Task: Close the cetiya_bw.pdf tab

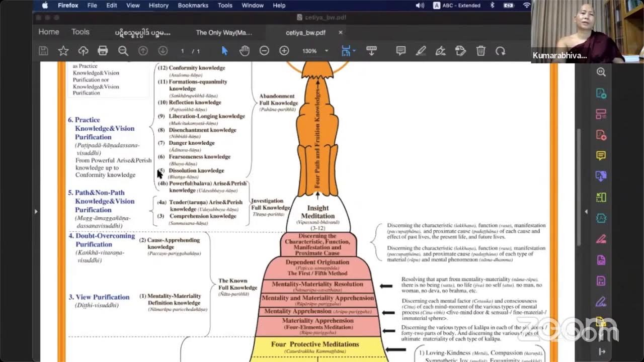Action: (340, 32)
